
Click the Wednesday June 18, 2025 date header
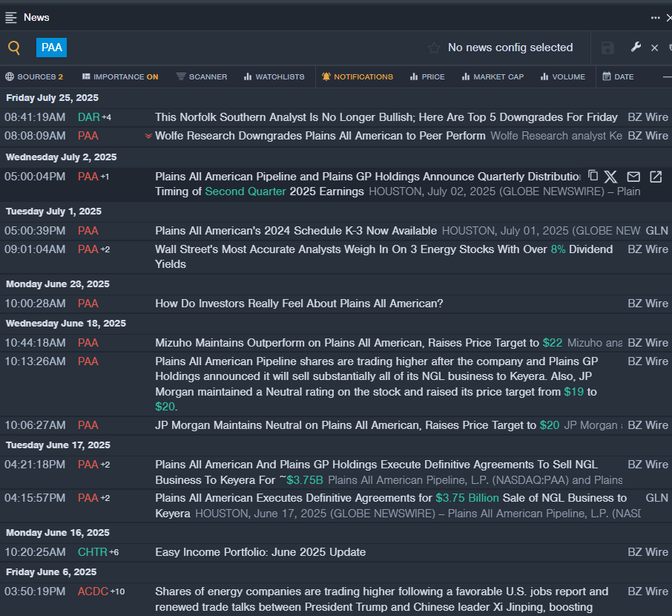pos(66,324)
